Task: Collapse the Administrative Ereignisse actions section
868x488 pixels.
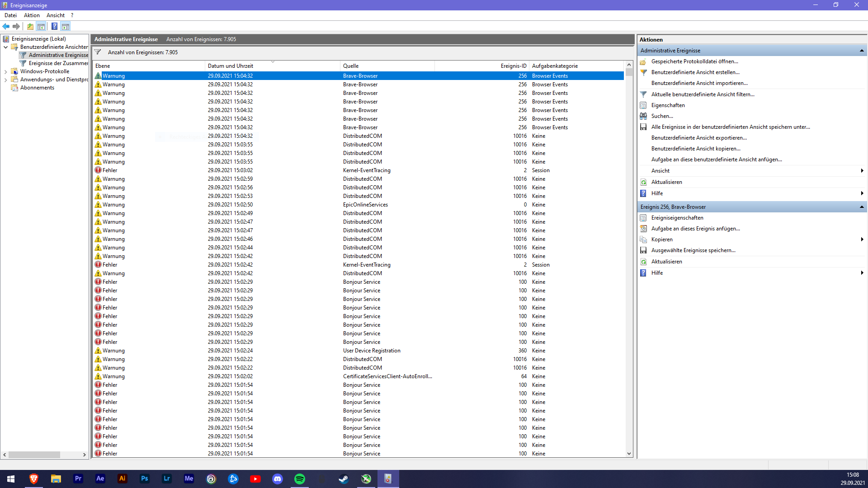Action: click(862, 51)
